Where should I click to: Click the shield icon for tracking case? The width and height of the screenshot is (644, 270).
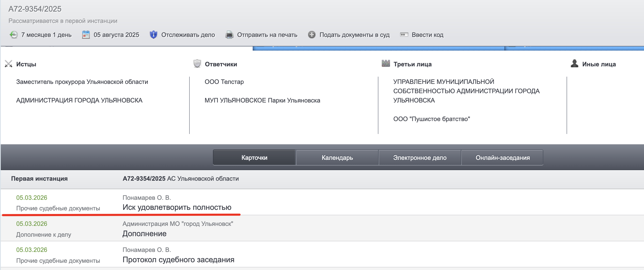coord(153,35)
